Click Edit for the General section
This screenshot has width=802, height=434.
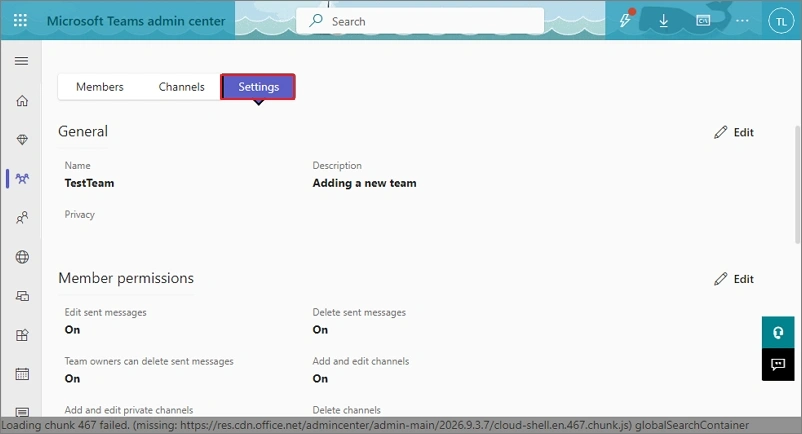tap(734, 132)
